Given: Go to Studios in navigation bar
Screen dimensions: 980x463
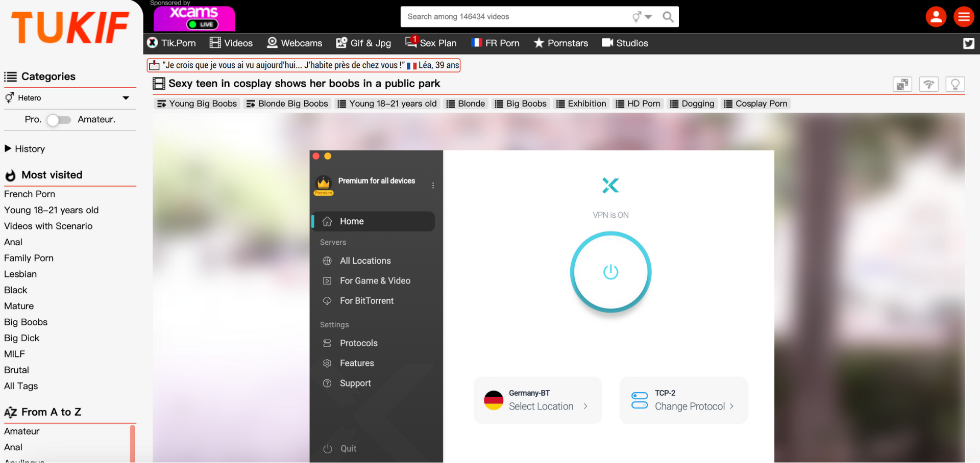Looking at the screenshot, I should 625,43.
